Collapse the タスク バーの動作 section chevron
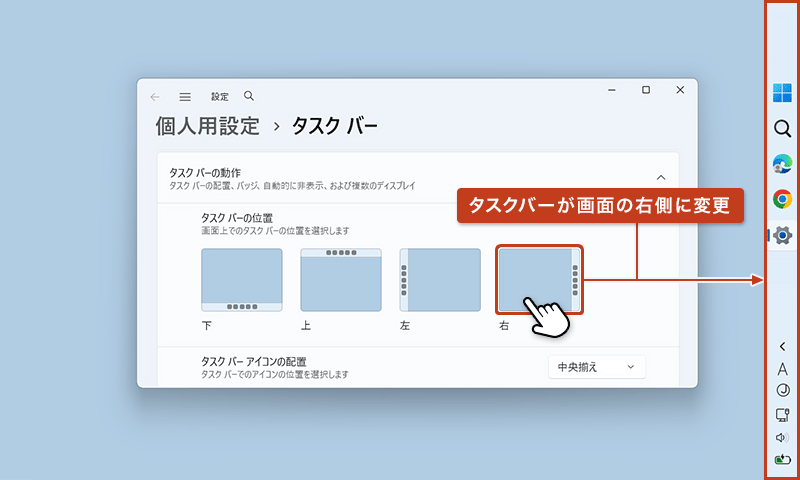 (661, 178)
